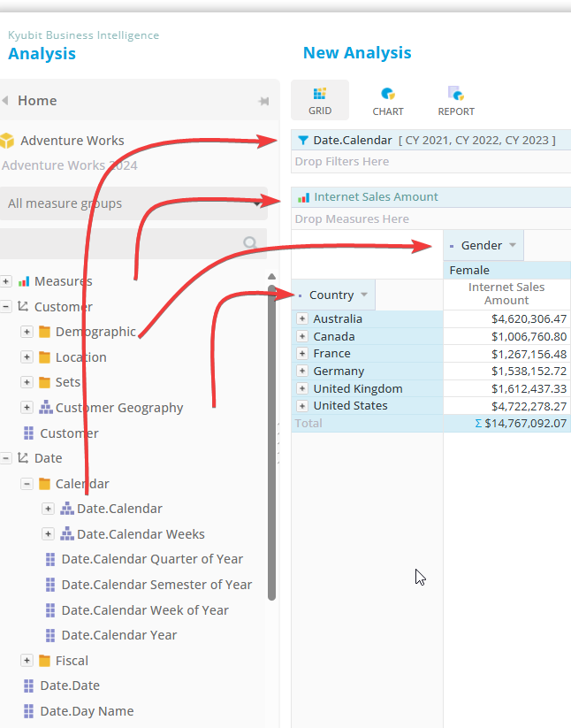The width and height of the screenshot is (571, 728).
Task: Select the Date.Day Name tree item
Action: click(87, 711)
